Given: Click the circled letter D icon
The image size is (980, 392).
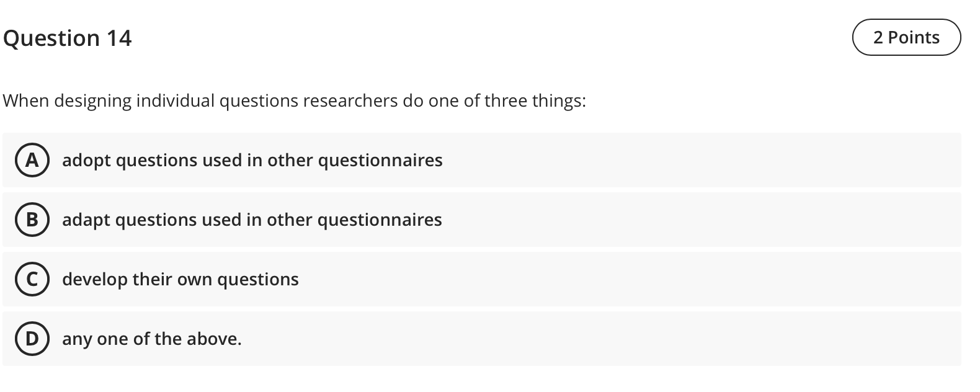Looking at the screenshot, I should [x=32, y=339].
